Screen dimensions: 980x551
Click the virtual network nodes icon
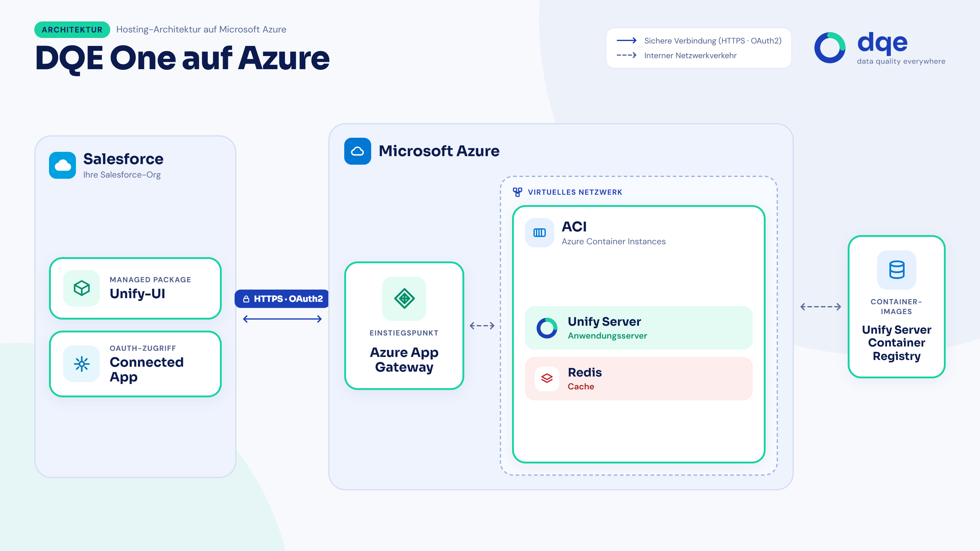pos(517,192)
